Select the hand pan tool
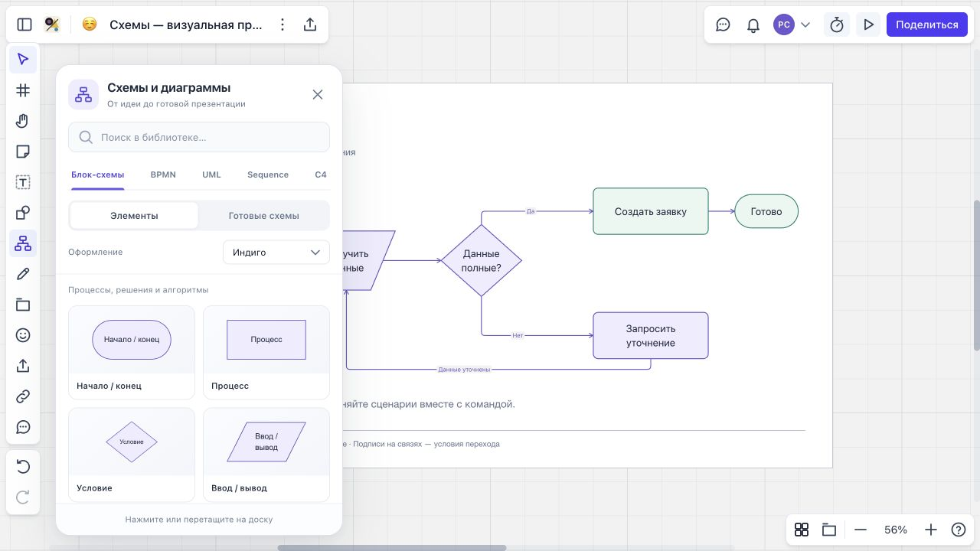Screen dimensions: 980x551 tap(23, 121)
